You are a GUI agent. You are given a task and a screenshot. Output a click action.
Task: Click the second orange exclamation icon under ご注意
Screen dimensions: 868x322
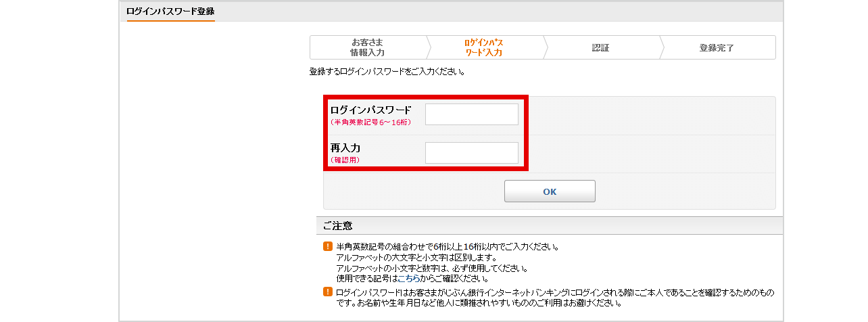(x=328, y=292)
